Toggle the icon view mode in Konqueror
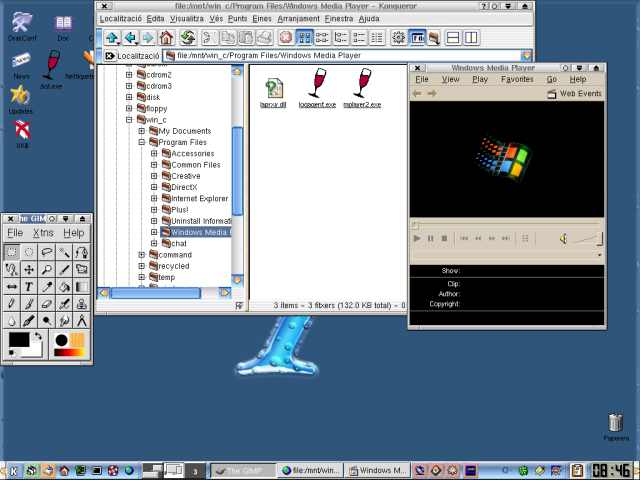640x480 pixels. 304,38
